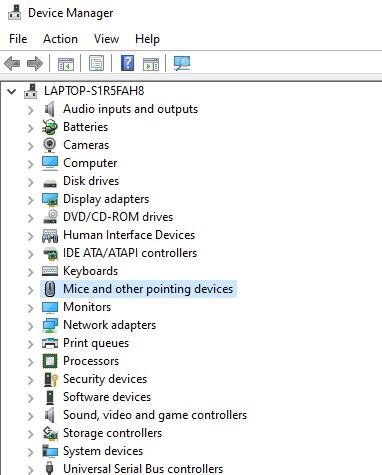The image size is (382, 475).
Task: Open the View menu
Action: 106,39
